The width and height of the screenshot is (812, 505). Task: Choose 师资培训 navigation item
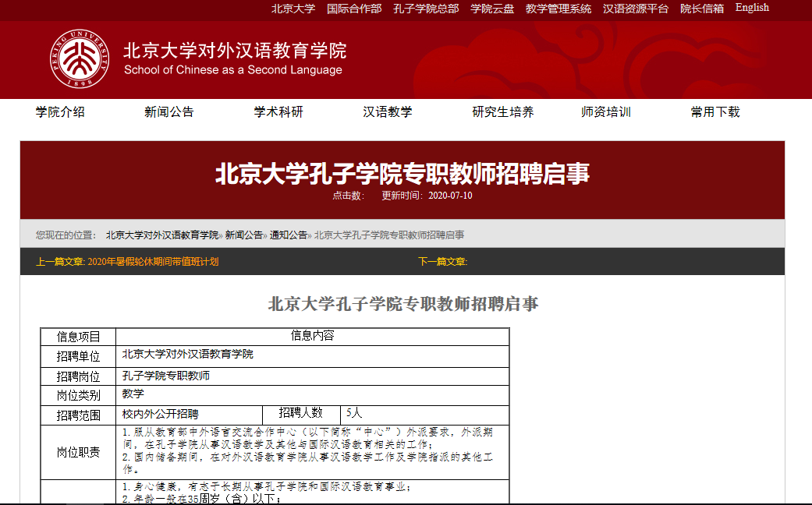[606, 111]
